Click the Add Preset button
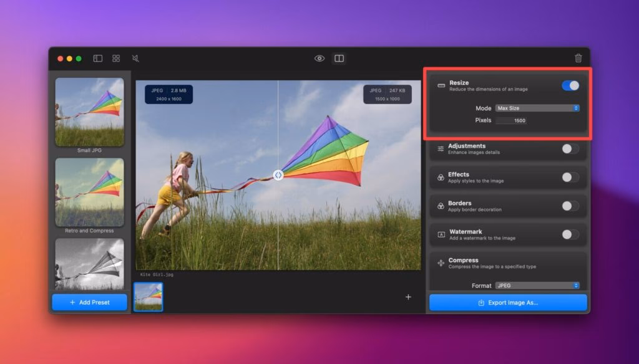639x364 pixels. tap(89, 302)
